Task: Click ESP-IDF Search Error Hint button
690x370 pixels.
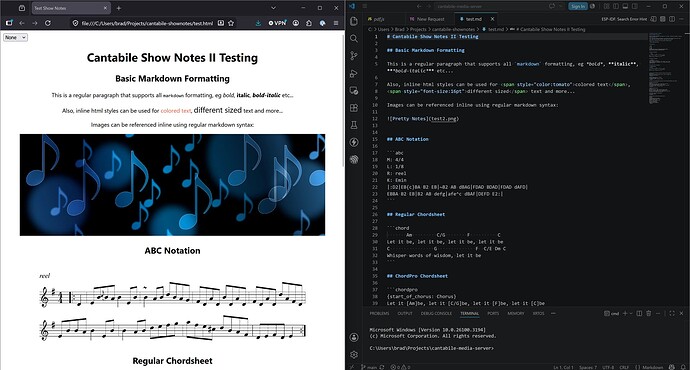Action: tap(624, 19)
